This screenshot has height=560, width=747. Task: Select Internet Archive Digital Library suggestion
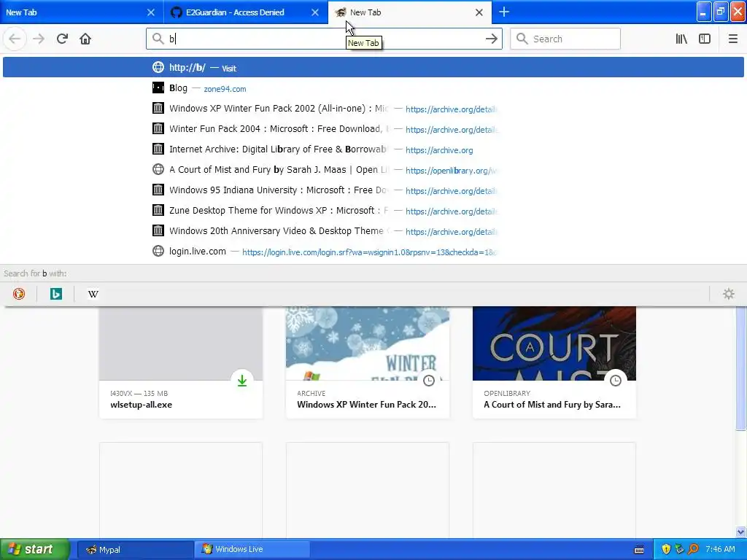[x=373, y=149]
